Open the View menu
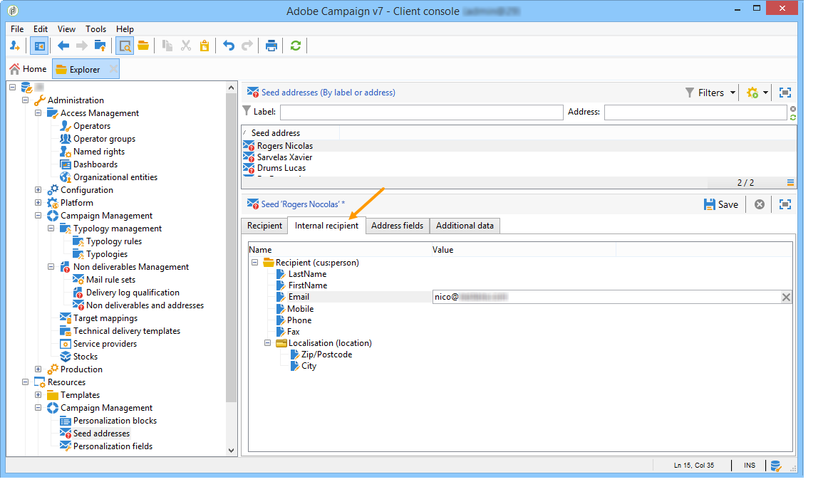The height and width of the screenshot is (504, 828). (x=66, y=29)
